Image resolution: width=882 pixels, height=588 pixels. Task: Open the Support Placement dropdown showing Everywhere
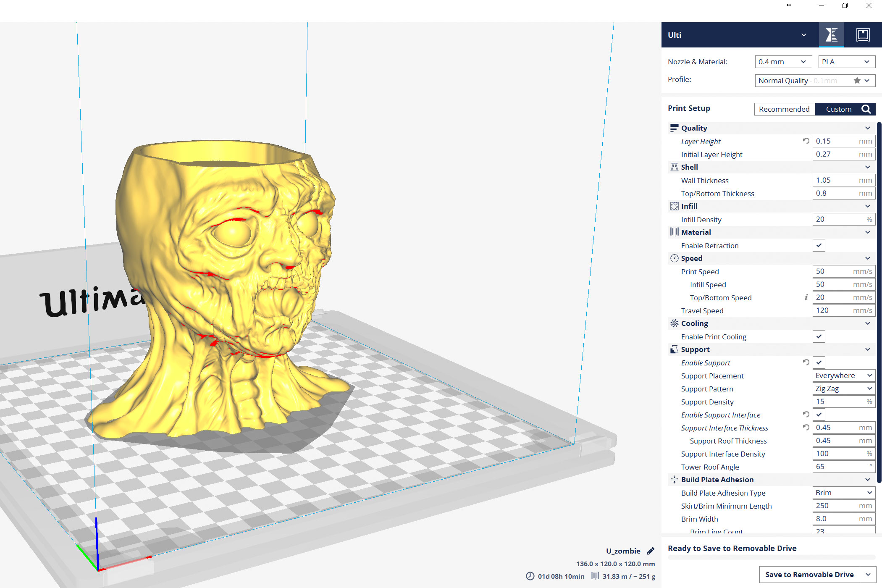coord(843,375)
